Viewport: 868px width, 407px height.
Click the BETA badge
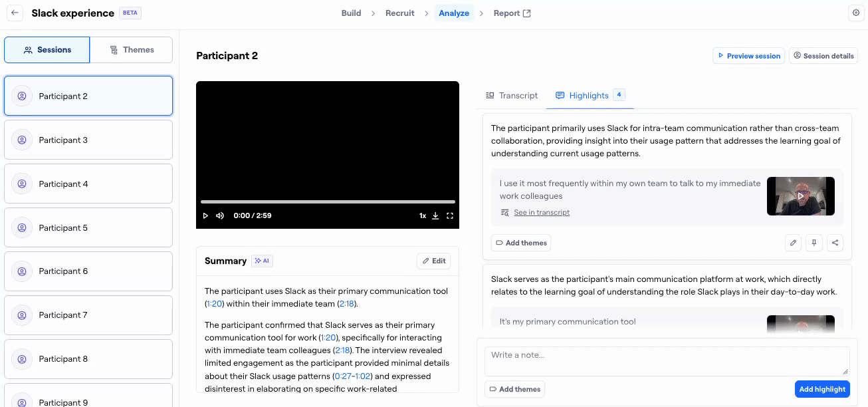[x=130, y=13]
